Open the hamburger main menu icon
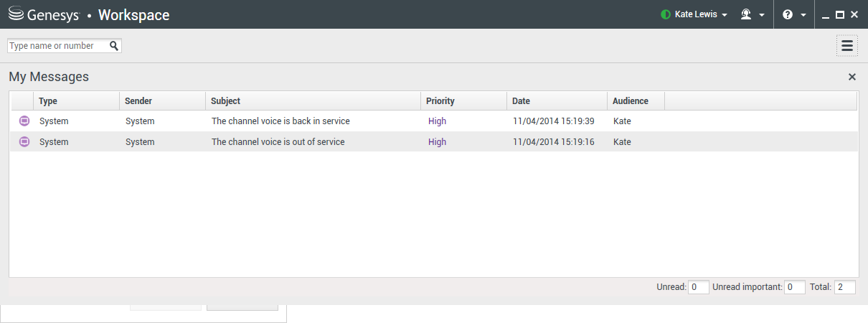The width and height of the screenshot is (868, 323). [x=846, y=46]
